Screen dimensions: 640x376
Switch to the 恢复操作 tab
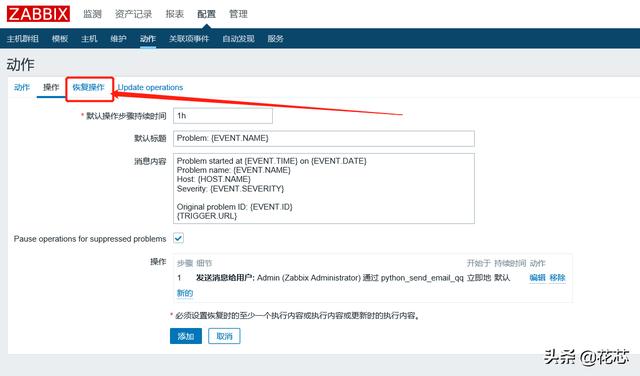pyautogui.click(x=89, y=87)
